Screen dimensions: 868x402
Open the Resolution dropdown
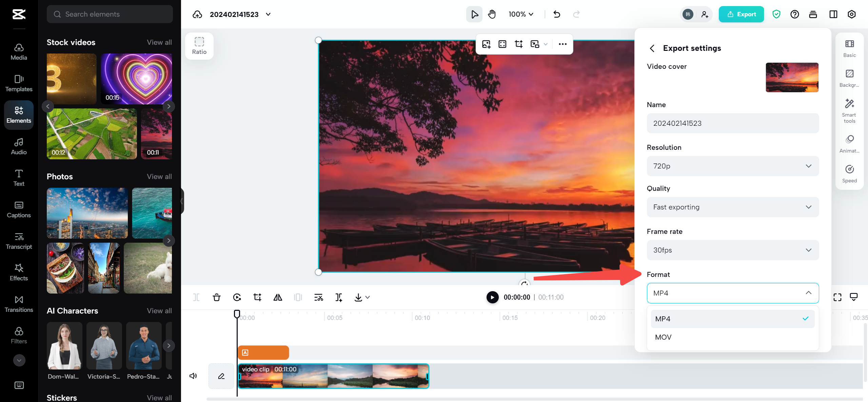[x=732, y=166]
